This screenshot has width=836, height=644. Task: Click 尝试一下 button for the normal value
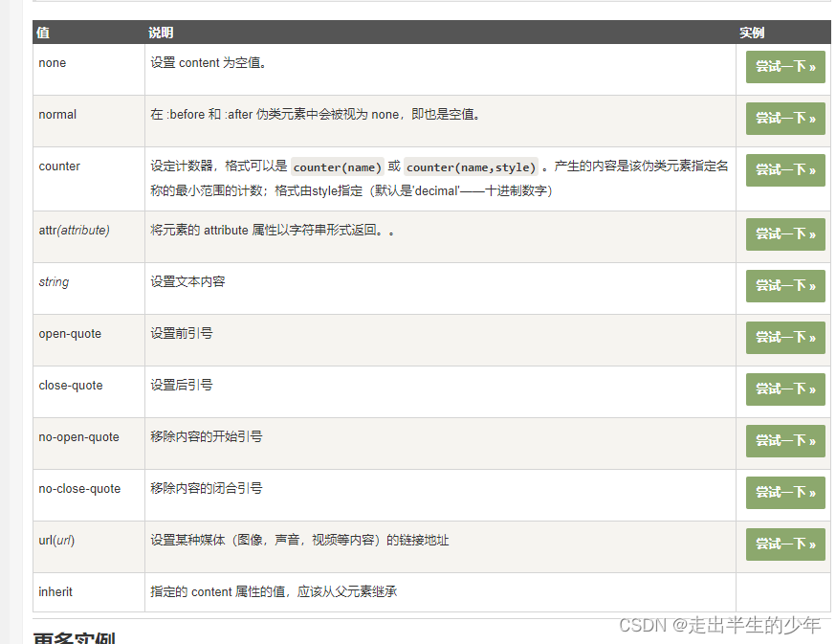(x=784, y=120)
